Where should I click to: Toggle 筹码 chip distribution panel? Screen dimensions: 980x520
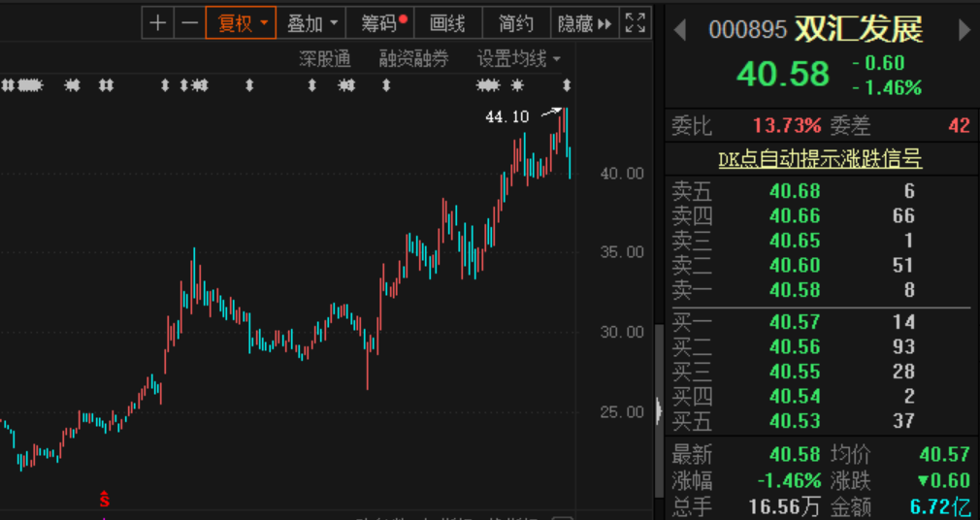(382, 23)
